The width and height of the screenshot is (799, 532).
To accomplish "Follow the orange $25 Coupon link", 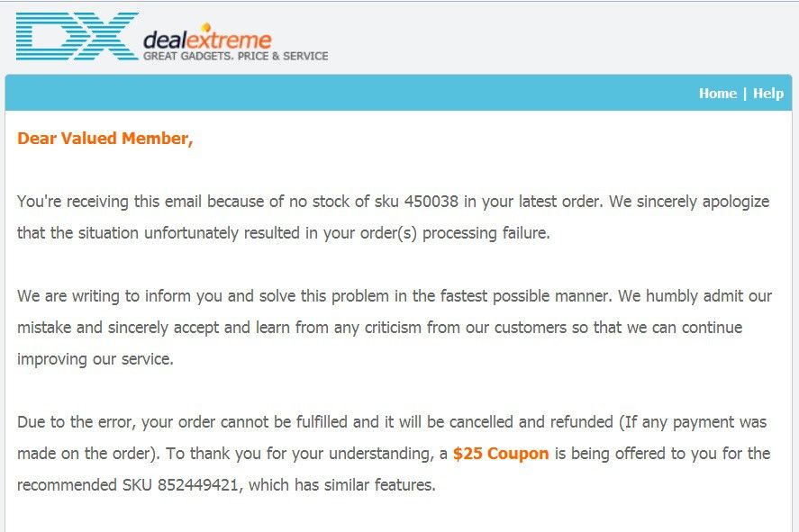I will 501,453.
